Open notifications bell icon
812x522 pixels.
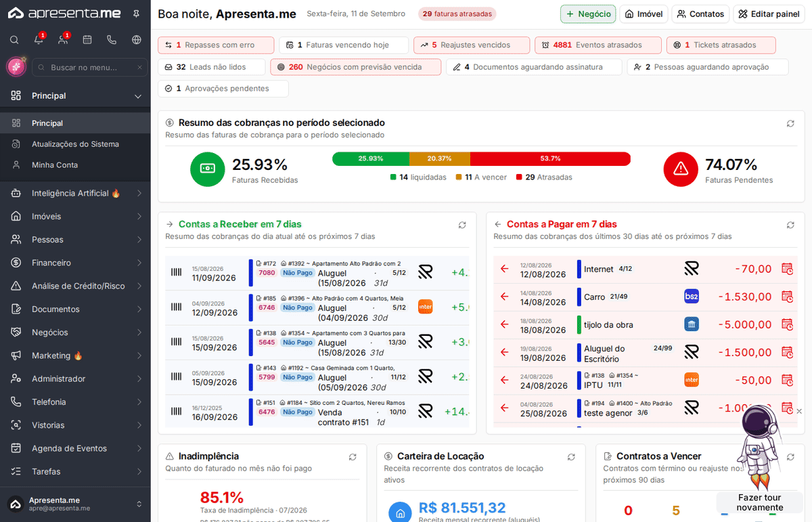tap(39, 40)
